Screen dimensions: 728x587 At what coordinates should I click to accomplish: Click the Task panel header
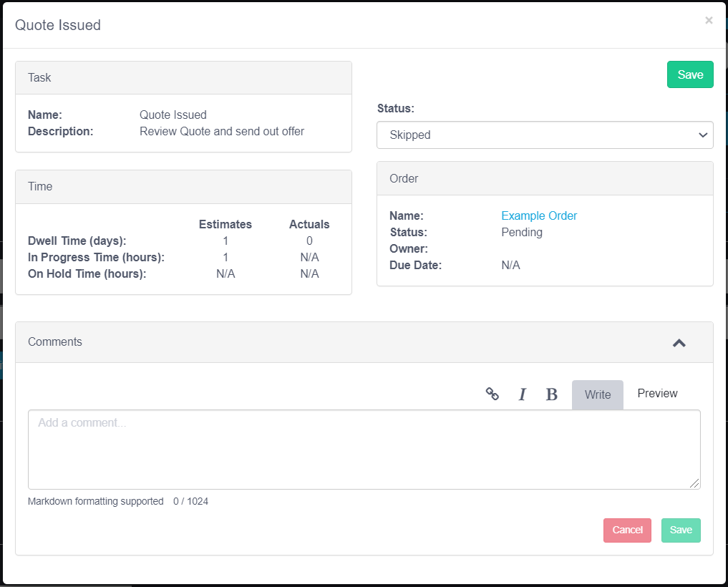tap(183, 77)
